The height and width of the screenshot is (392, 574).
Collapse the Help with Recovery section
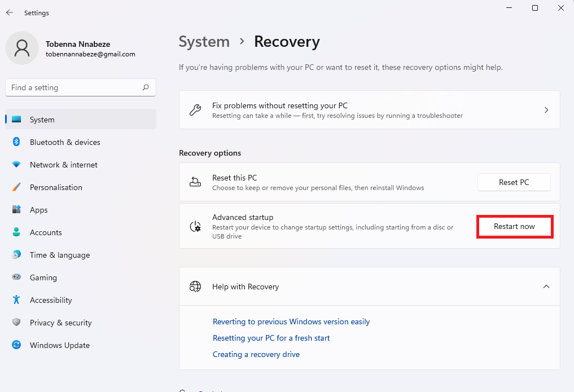(x=546, y=287)
